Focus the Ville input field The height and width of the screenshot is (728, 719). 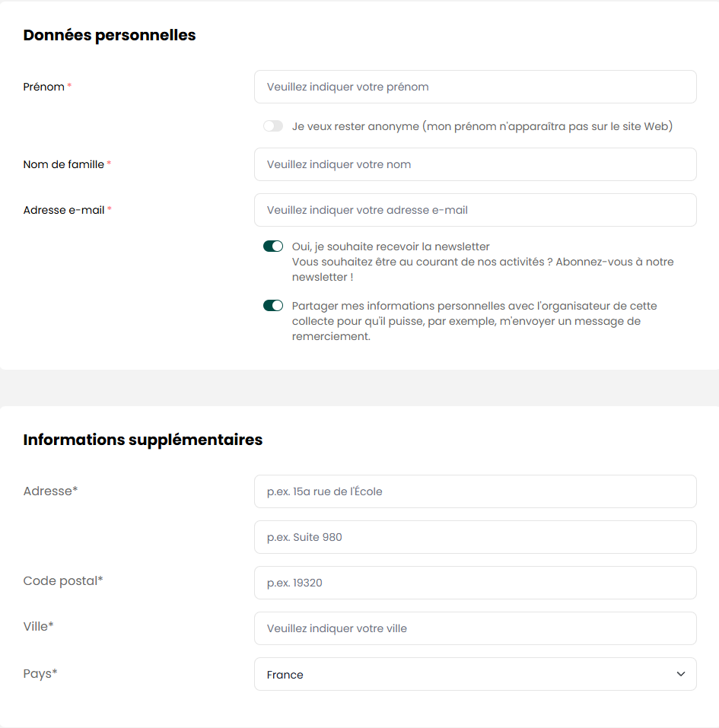(x=475, y=628)
